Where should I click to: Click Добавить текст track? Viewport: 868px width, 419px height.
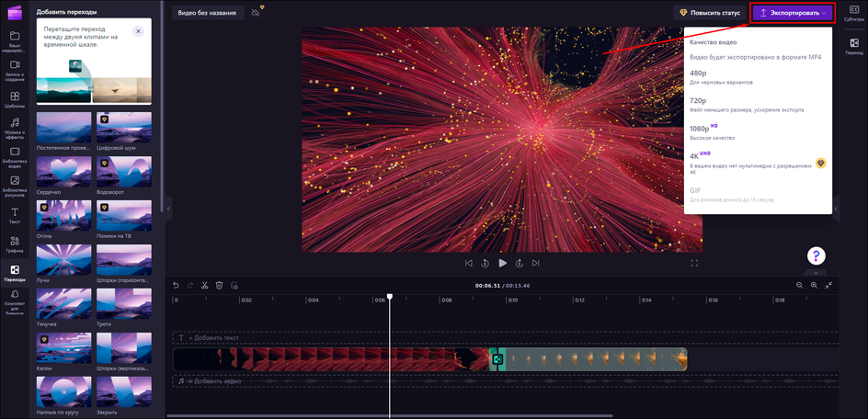click(506, 337)
